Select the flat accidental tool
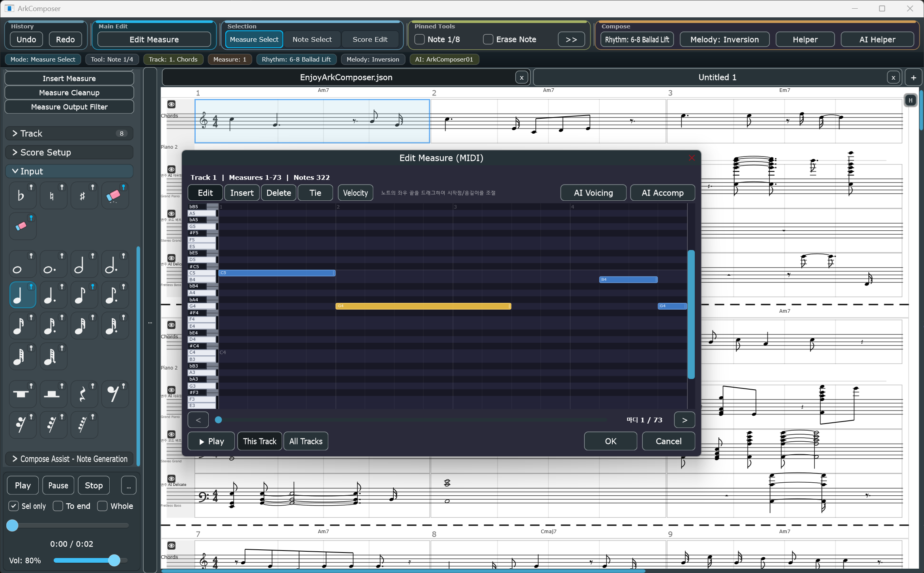924x573 pixels. pos(22,195)
